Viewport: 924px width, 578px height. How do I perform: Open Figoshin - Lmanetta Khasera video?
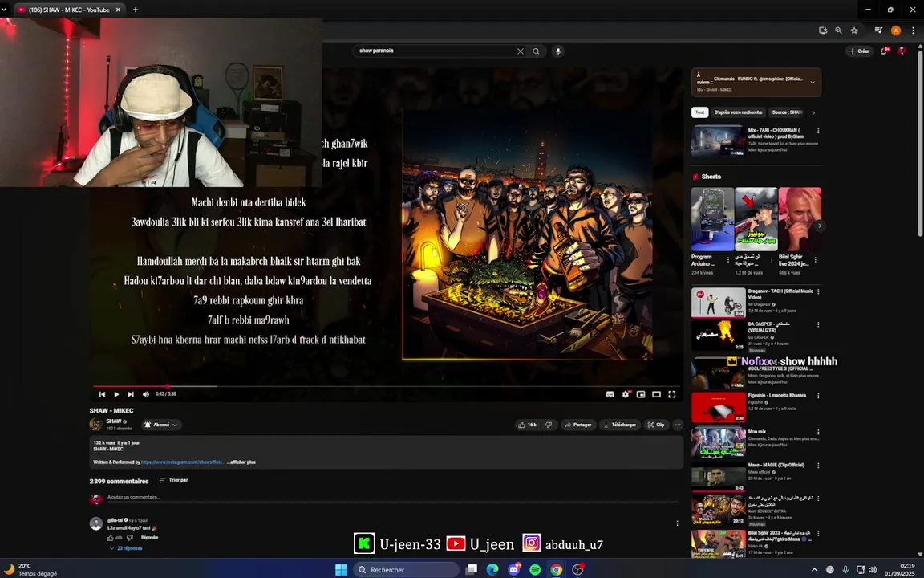pyautogui.click(x=719, y=408)
